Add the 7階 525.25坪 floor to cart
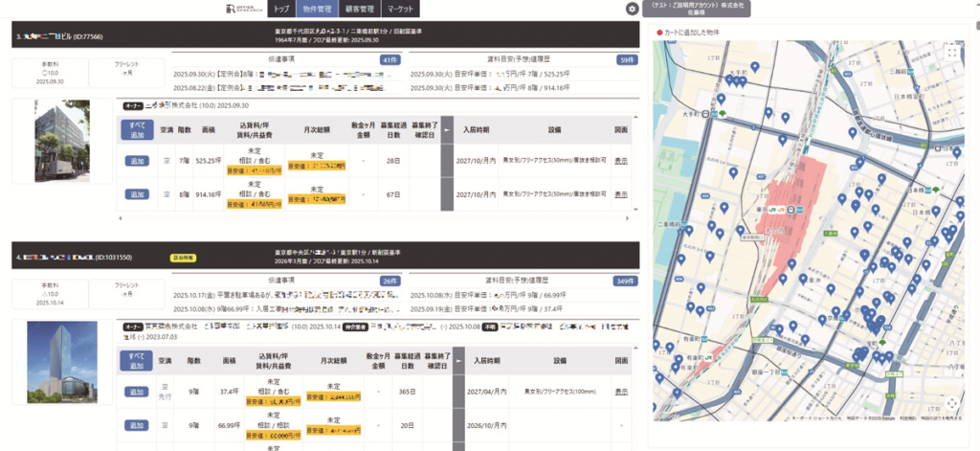Viewport: 980px width, 451px height. (136, 161)
